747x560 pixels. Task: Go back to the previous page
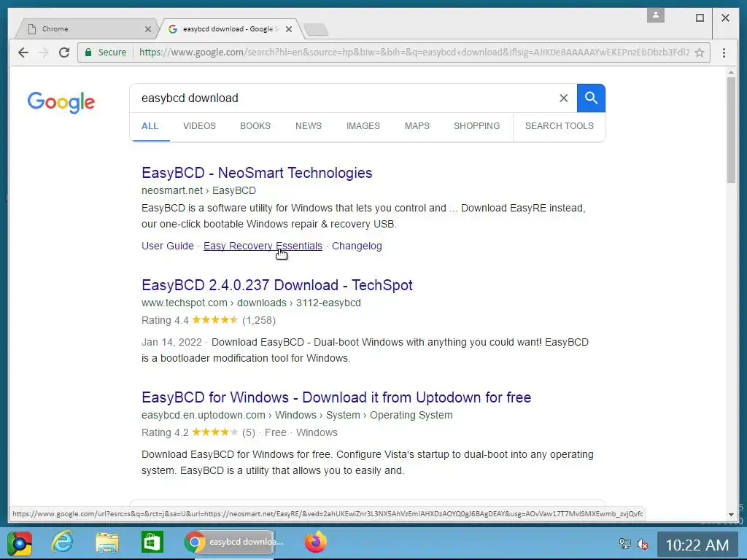point(23,52)
